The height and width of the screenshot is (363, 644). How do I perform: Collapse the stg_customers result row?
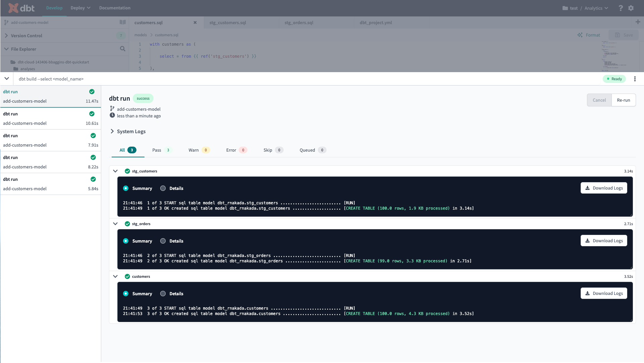click(115, 171)
